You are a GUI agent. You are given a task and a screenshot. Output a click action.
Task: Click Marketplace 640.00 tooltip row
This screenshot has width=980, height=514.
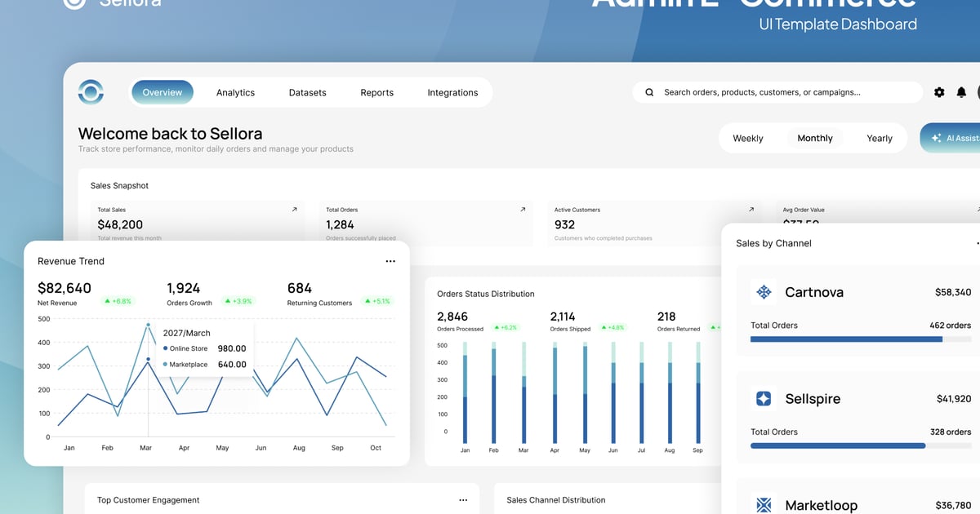pyautogui.click(x=205, y=365)
